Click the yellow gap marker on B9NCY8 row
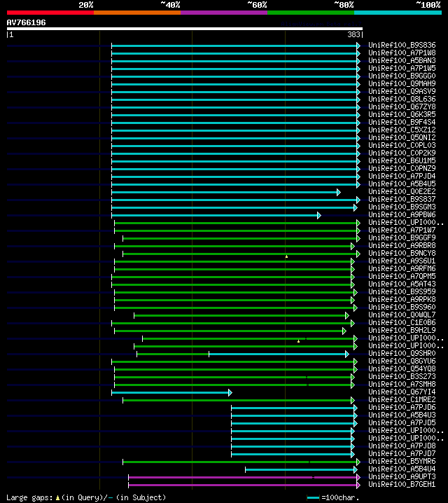Viewport: 448px width, 503px height. click(x=286, y=256)
